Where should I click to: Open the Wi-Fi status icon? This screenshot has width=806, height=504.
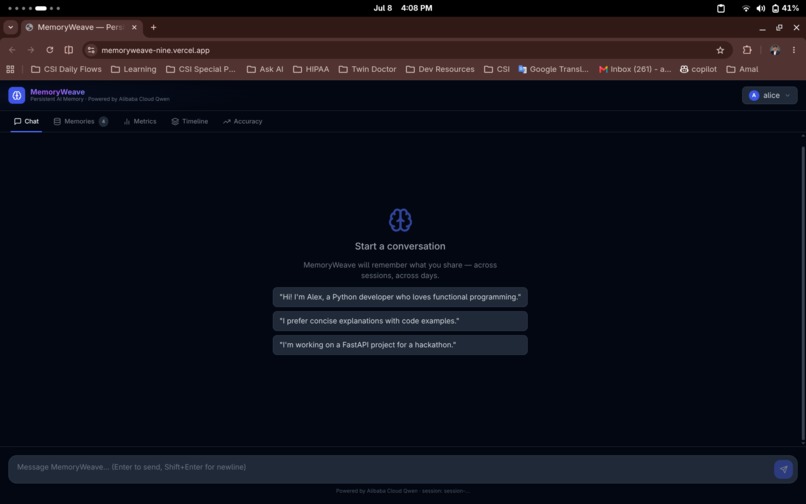(746, 8)
